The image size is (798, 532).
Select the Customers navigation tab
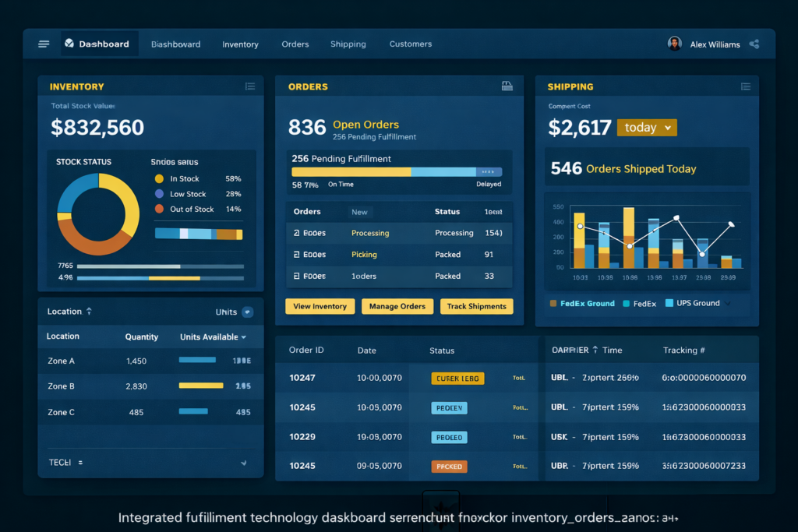[x=411, y=44]
